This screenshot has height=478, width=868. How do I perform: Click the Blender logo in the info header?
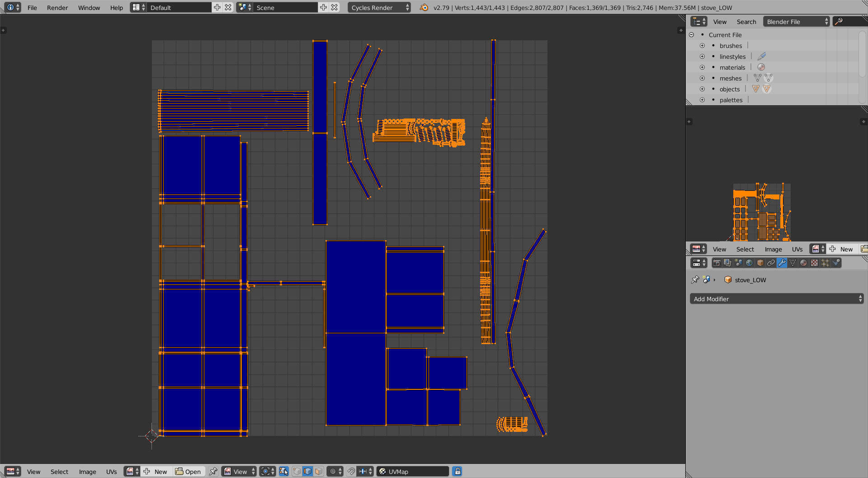click(424, 8)
